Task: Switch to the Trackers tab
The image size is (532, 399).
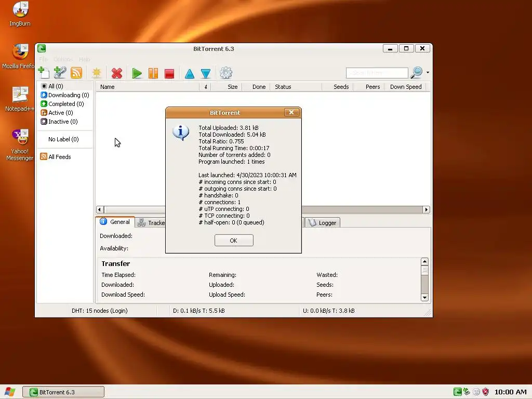Action: pos(151,223)
